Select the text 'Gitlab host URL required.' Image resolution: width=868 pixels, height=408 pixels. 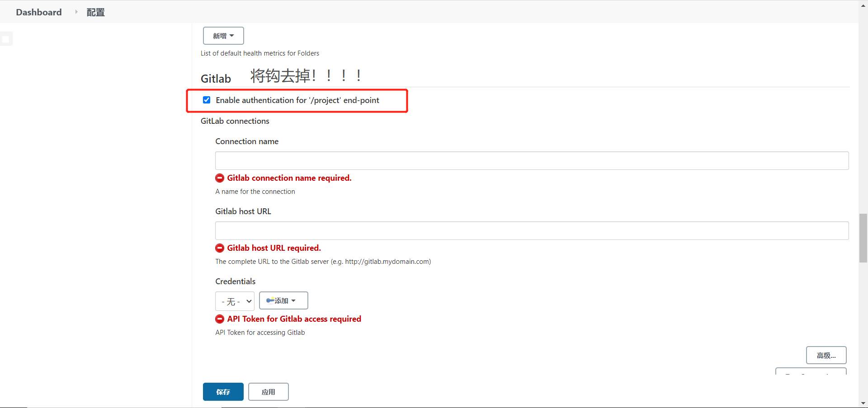point(274,248)
